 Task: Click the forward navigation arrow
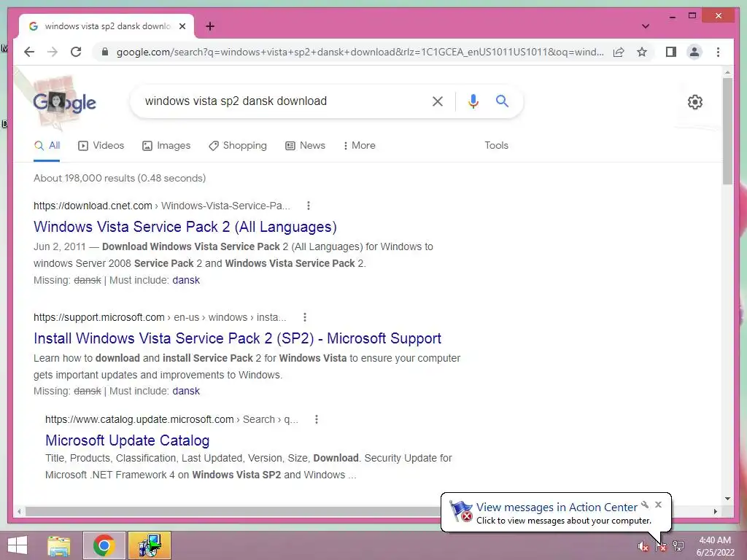tap(53, 52)
